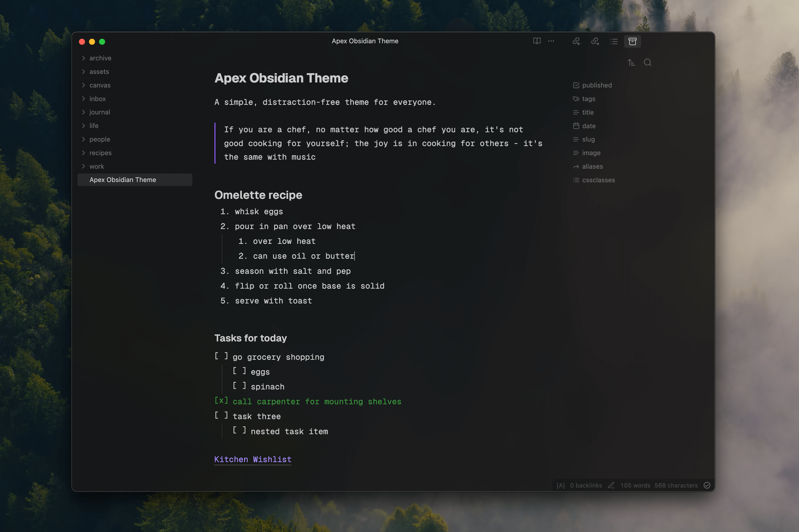
Task: Check the 'go grocery shopping' task
Action: pyautogui.click(x=221, y=356)
